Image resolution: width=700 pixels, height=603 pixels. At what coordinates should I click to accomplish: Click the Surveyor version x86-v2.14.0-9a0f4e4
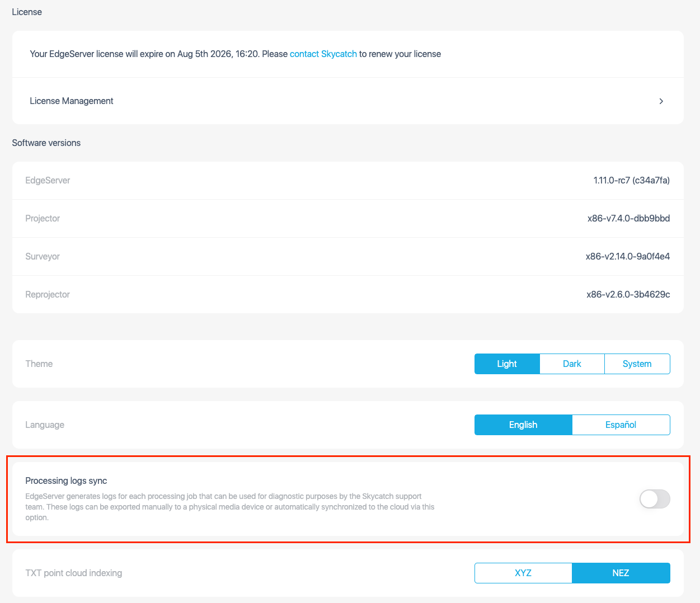point(627,256)
